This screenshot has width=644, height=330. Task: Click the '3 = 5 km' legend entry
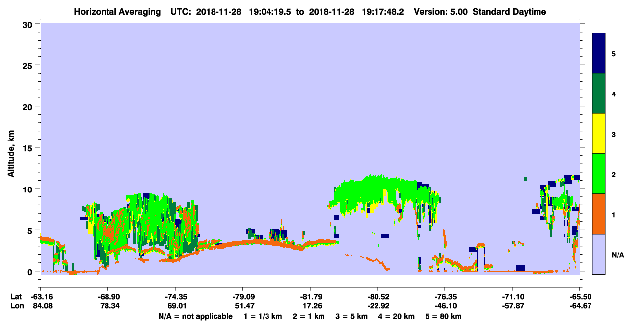click(x=351, y=316)
